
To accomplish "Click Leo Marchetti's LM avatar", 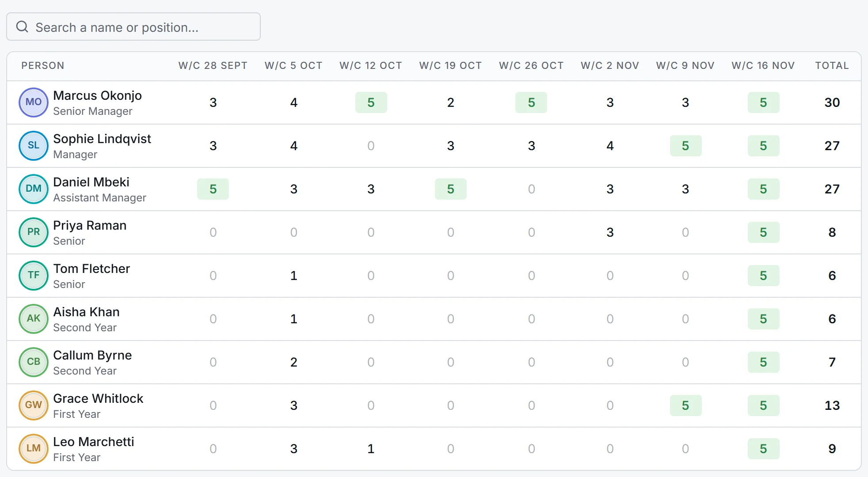I will pyautogui.click(x=34, y=449).
